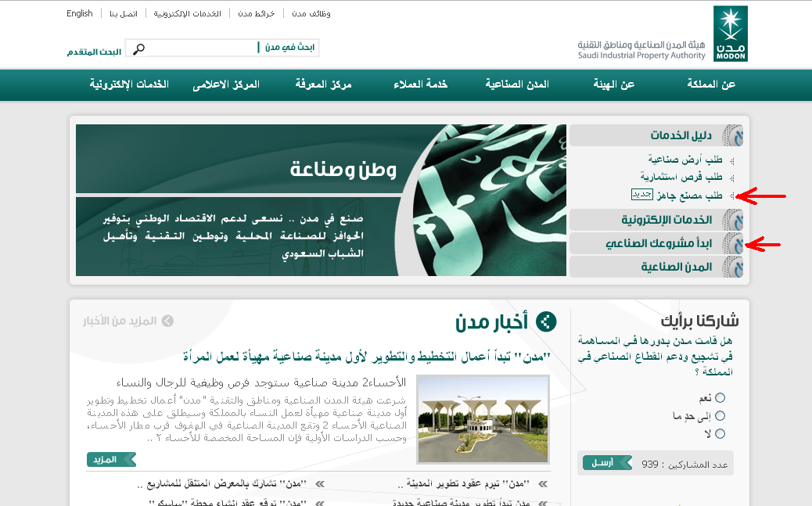Click the Saudi Industrial Property Authority text
Viewport: 812px width, 506px height.
pos(641,56)
